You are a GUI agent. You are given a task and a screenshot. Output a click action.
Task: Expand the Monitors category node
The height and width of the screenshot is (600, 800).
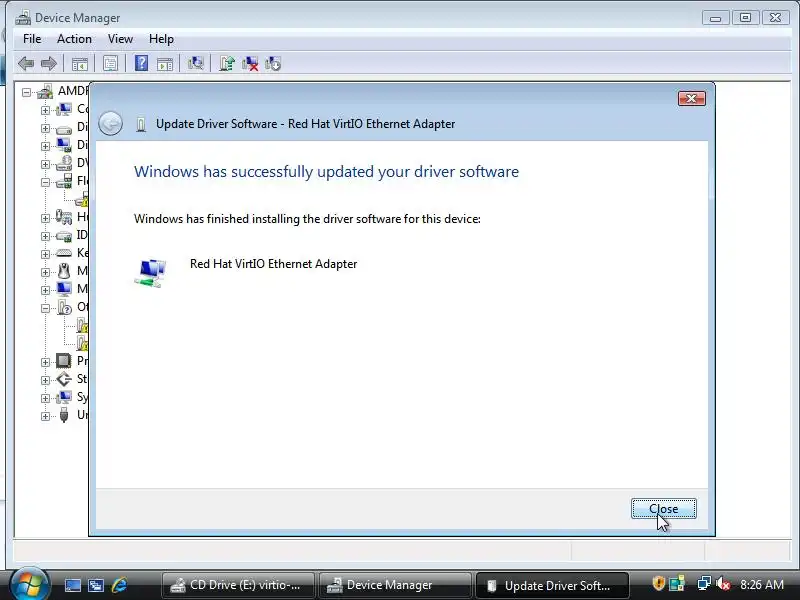point(45,290)
